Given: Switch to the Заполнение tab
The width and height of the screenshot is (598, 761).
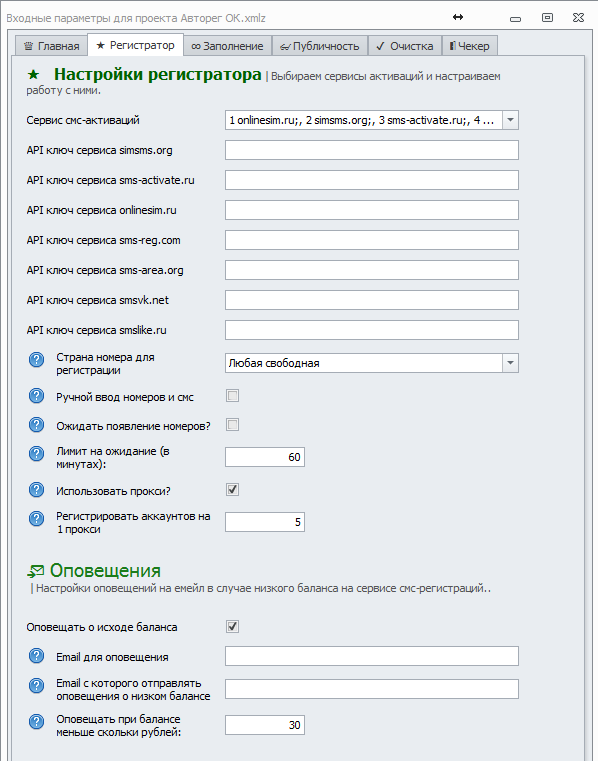Looking at the screenshot, I should [227, 46].
